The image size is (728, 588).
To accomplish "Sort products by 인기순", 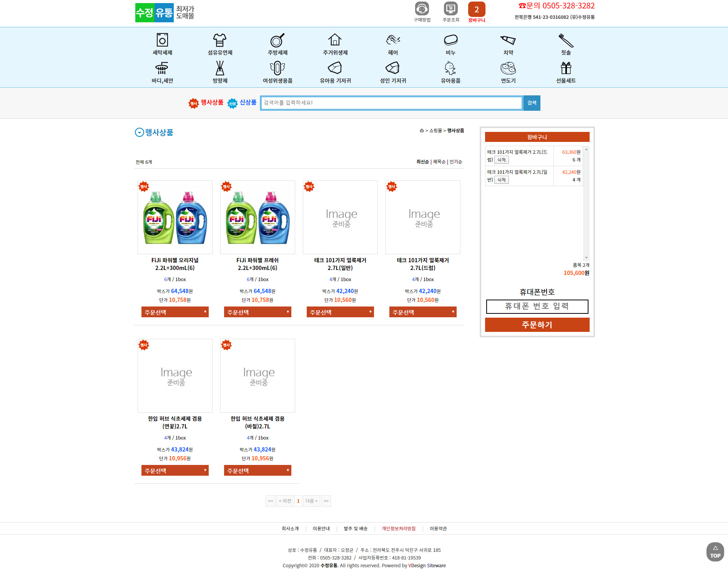I will (x=456, y=162).
